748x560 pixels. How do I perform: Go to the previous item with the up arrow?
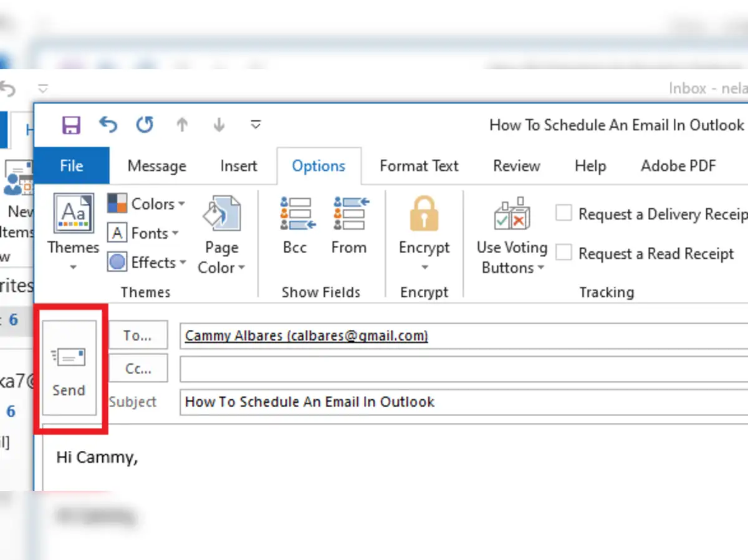pyautogui.click(x=182, y=125)
